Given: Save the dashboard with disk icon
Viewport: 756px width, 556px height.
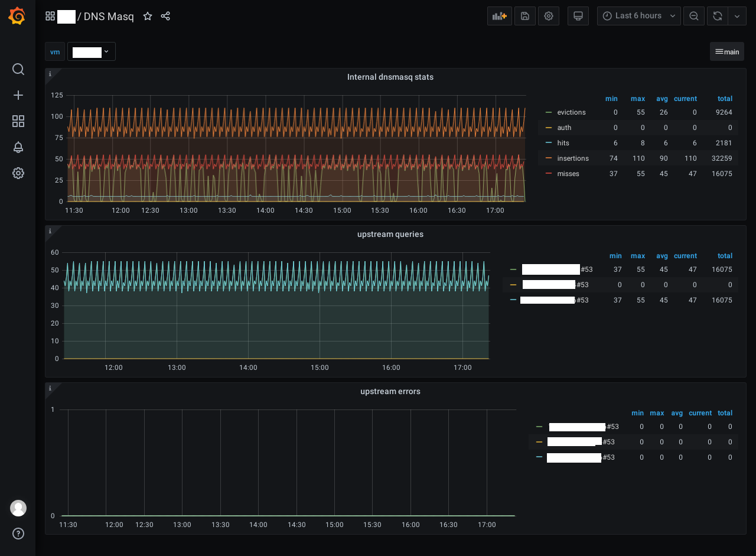Looking at the screenshot, I should point(524,16).
